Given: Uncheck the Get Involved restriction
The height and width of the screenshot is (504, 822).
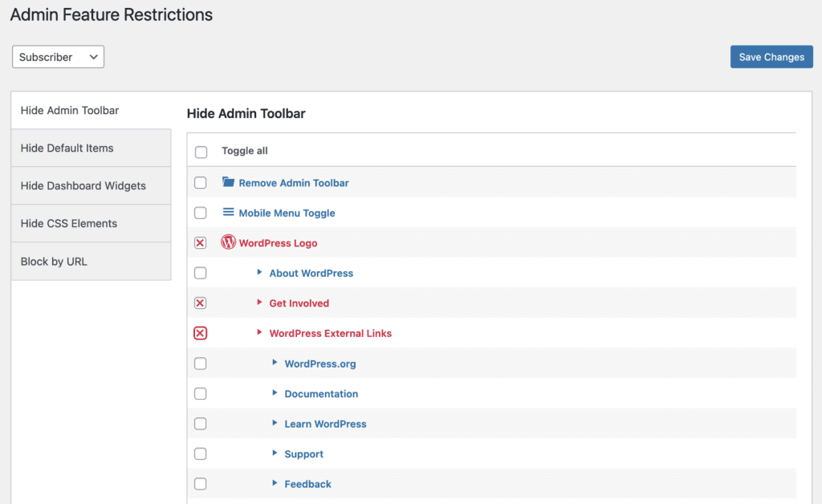Looking at the screenshot, I should pos(200,303).
